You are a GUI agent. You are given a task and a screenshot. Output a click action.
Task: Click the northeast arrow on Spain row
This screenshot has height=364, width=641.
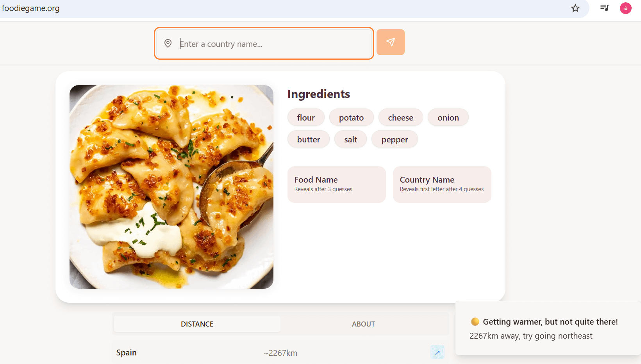click(437, 352)
